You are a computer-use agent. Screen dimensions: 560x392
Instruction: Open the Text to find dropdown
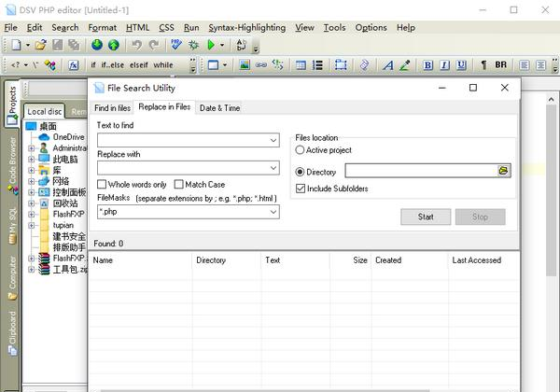click(x=273, y=140)
